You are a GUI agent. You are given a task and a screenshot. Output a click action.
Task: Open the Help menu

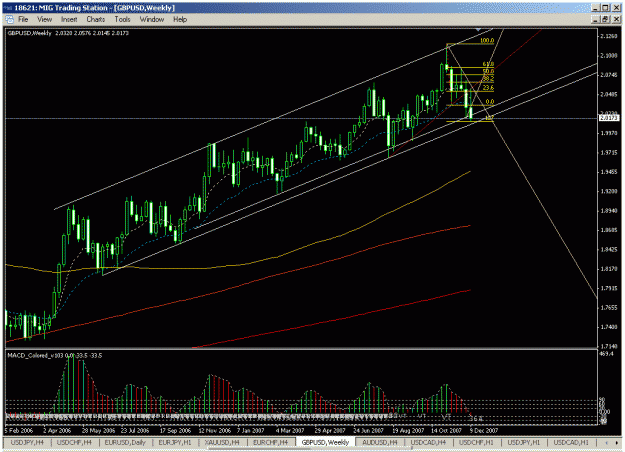pos(180,19)
